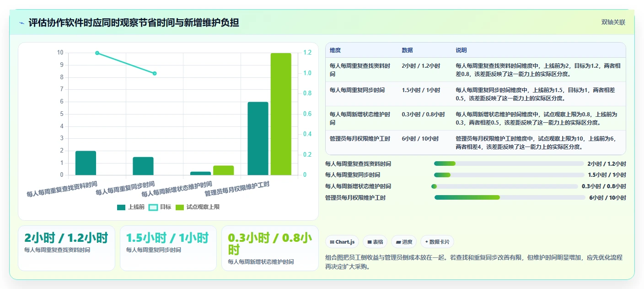
Task: Click the 2小时 / 1.2小时 data card
Action: click(x=66, y=248)
